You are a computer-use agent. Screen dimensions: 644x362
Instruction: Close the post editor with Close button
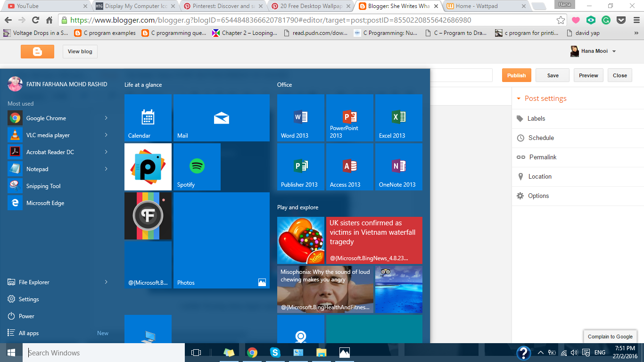pos(620,75)
